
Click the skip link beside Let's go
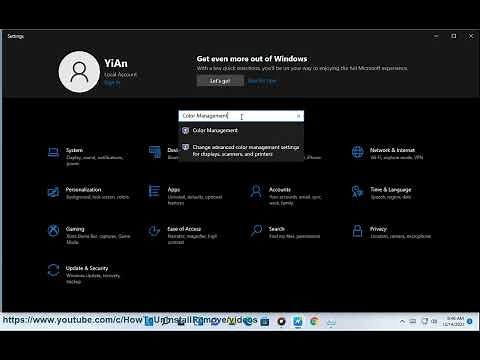[x=262, y=81]
